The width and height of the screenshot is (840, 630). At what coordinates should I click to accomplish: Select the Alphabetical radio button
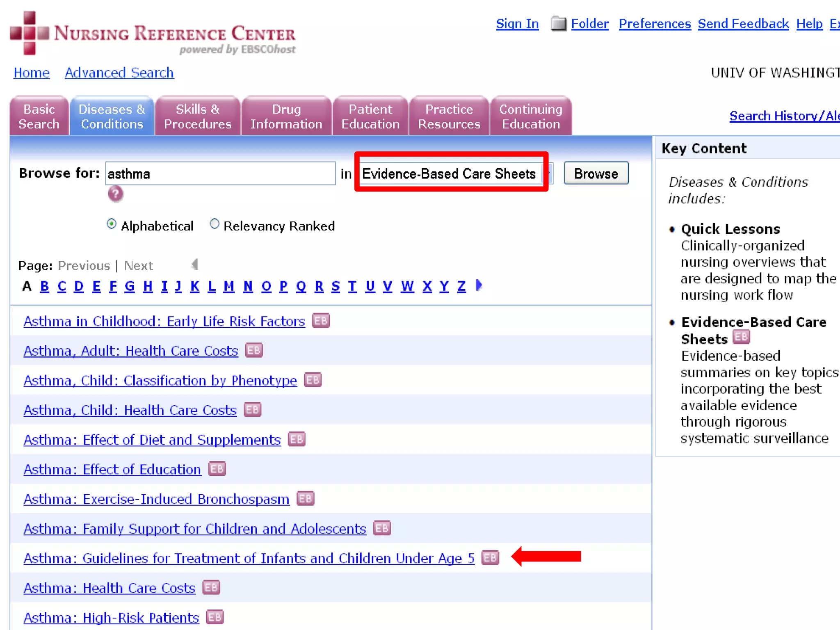pos(111,224)
